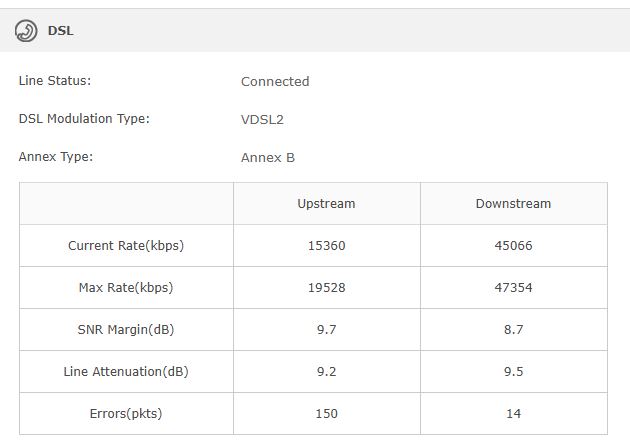Click the Line Status label
630x444 pixels.
55,81
